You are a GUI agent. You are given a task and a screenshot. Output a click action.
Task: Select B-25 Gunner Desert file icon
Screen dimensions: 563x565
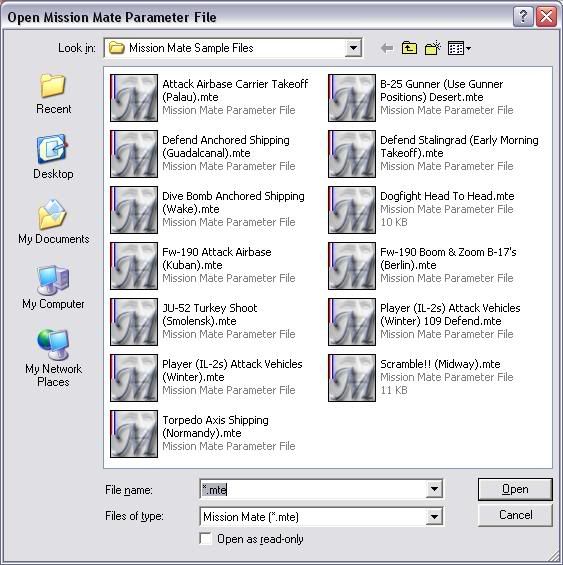(x=352, y=98)
